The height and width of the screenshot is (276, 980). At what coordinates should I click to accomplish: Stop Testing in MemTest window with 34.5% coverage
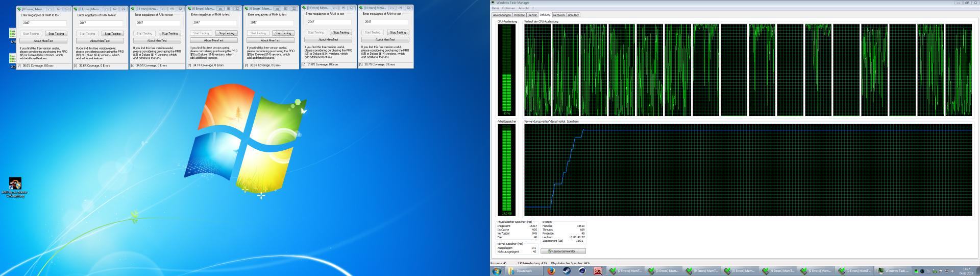pos(170,33)
